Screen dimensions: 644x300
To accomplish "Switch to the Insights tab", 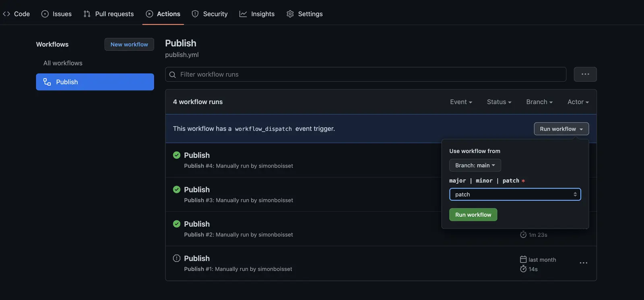I will click(257, 14).
